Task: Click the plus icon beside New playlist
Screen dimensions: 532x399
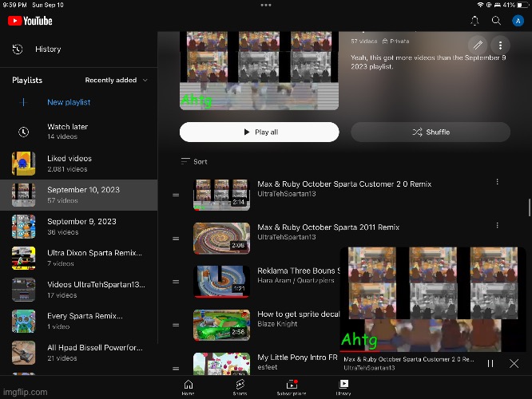Action: pyautogui.click(x=23, y=102)
